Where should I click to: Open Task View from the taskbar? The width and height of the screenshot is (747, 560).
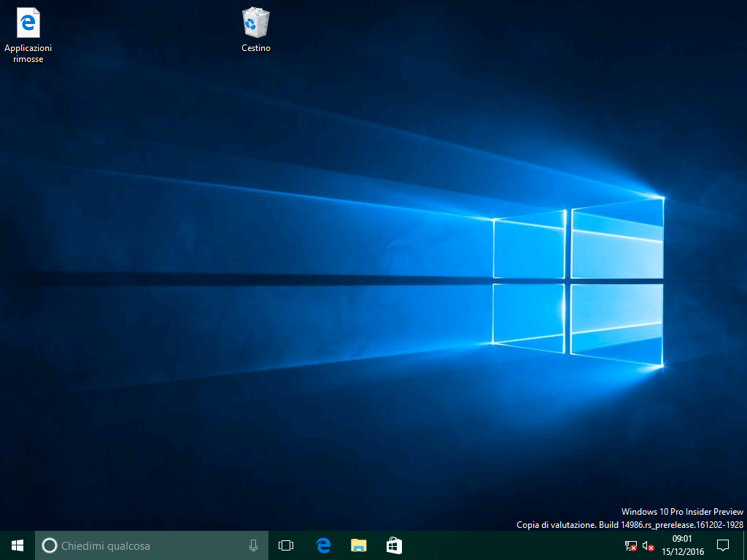coord(286,545)
